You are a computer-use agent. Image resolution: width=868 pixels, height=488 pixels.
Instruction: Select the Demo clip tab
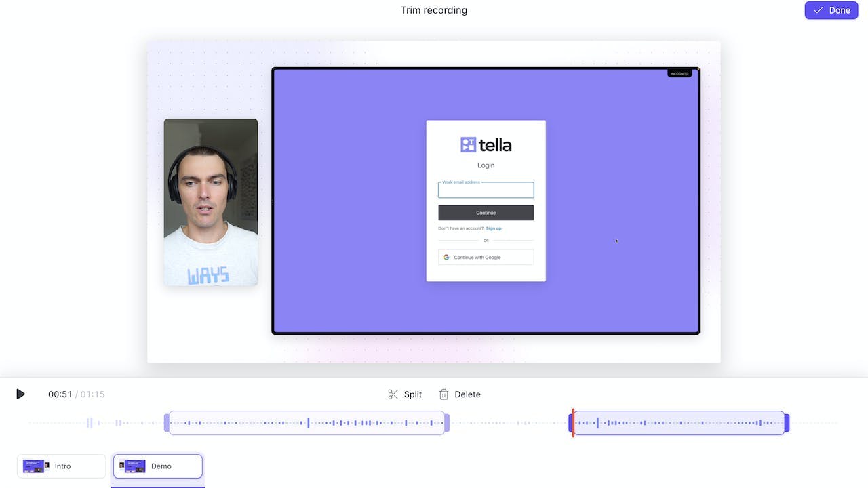click(158, 466)
